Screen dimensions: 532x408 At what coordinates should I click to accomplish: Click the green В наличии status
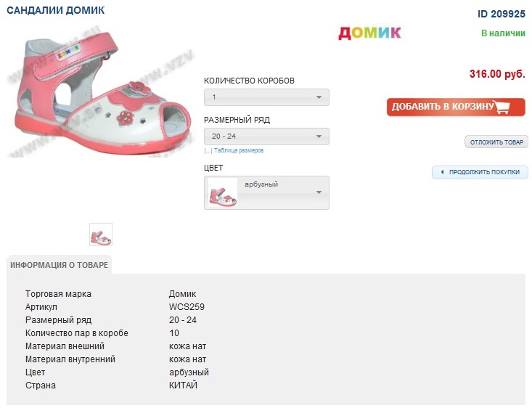pos(503,33)
